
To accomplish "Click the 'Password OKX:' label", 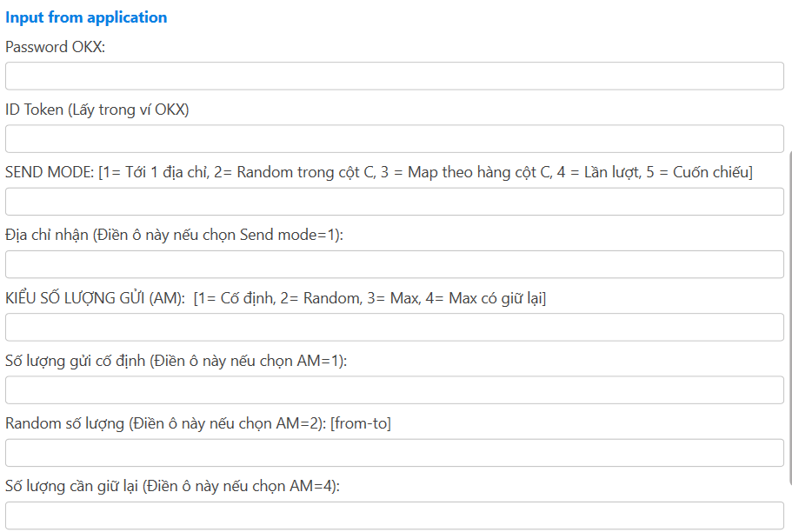I will pyautogui.click(x=55, y=47).
